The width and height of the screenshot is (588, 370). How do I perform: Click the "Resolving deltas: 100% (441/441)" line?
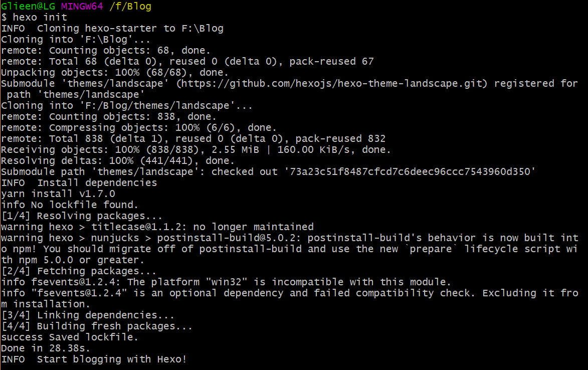click(x=118, y=161)
